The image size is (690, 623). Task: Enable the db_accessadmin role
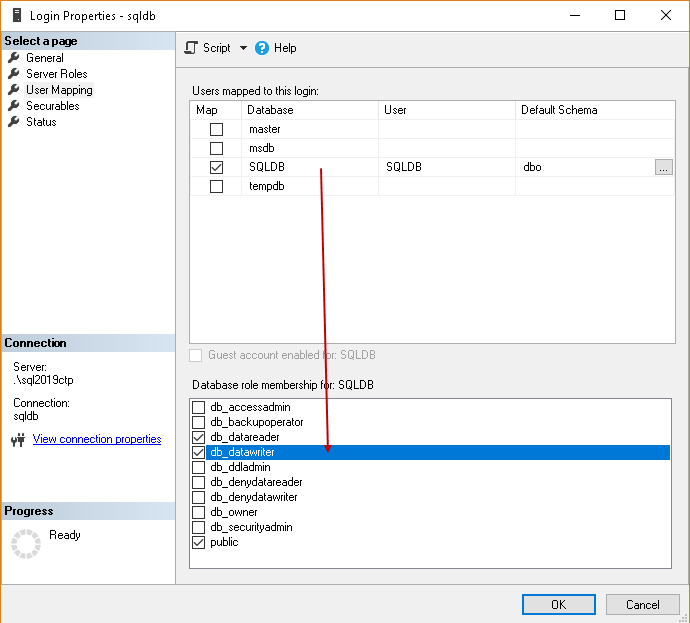(x=198, y=407)
